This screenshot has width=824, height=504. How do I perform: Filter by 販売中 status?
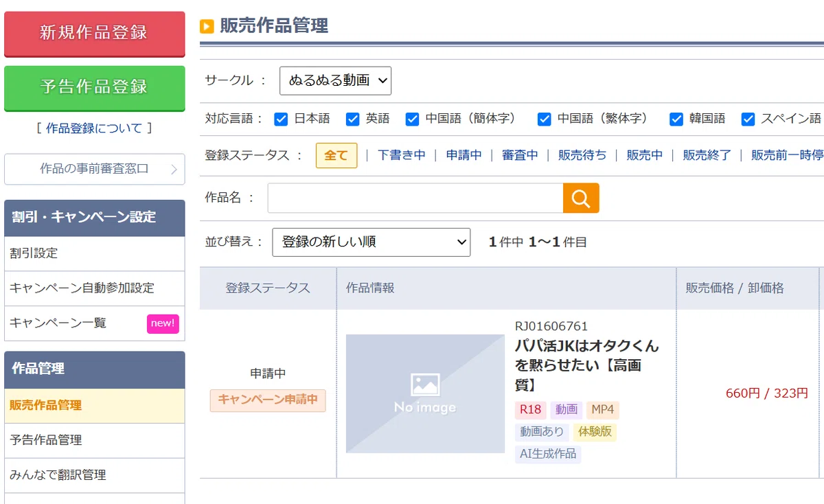pyautogui.click(x=645, y=155)
